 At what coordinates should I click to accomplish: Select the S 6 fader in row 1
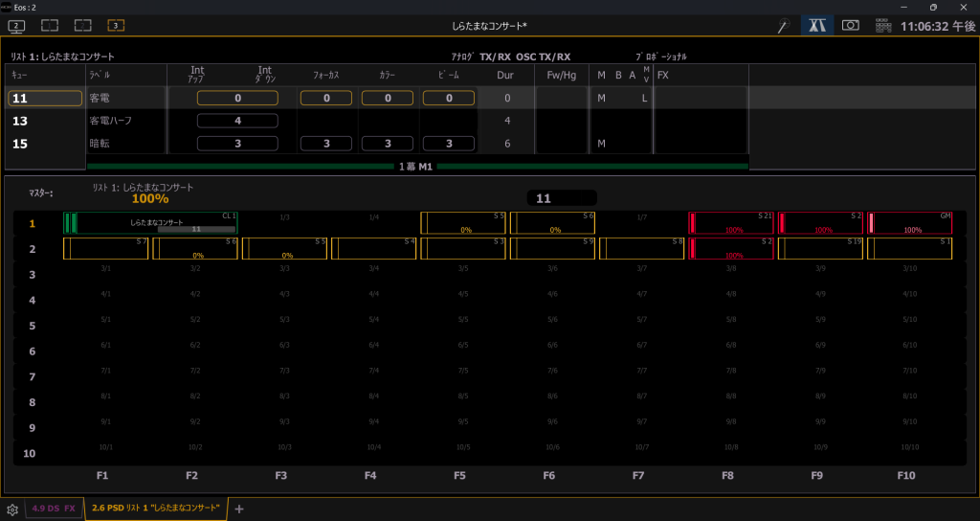(552, 222)
